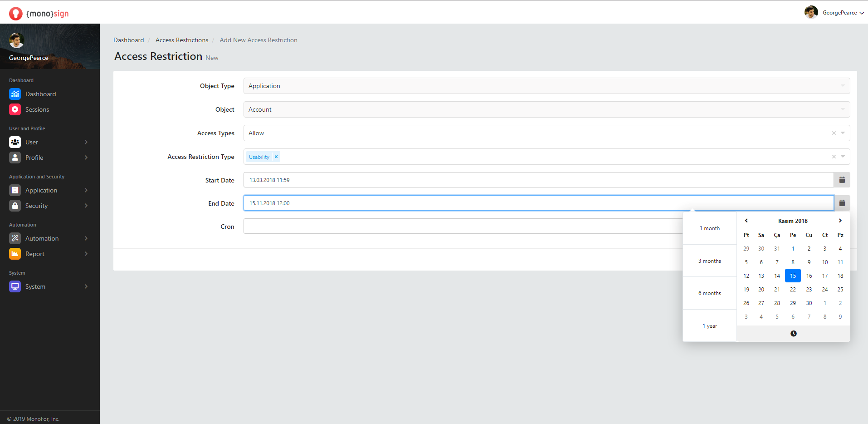Go to next month in calendar
The height and width of the screenshot is (424, 868).
click(x=840, y=221)
